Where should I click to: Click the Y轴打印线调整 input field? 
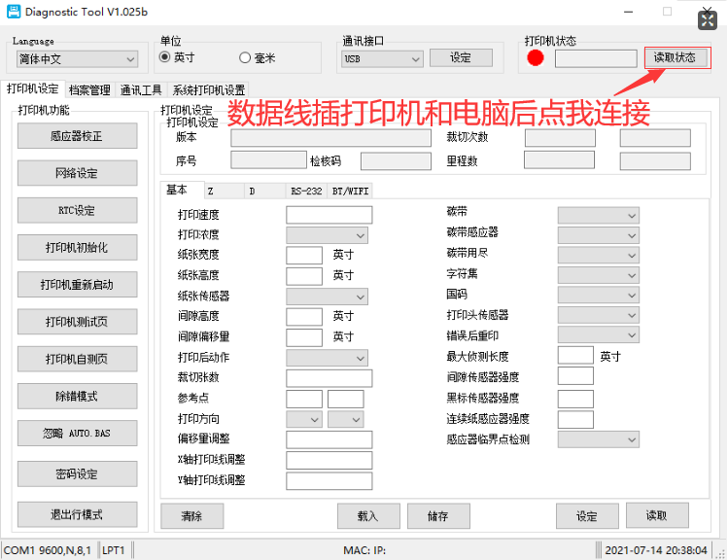(x=329, y=480)
